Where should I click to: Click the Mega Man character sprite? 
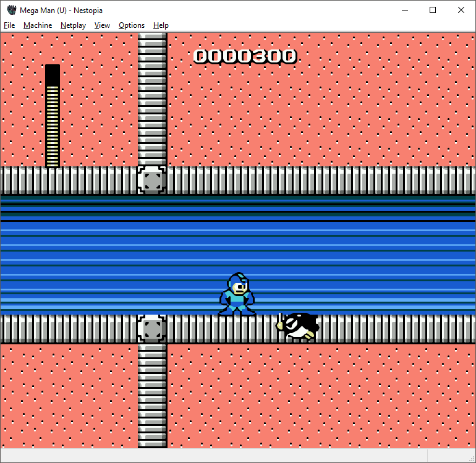[237, 294]
